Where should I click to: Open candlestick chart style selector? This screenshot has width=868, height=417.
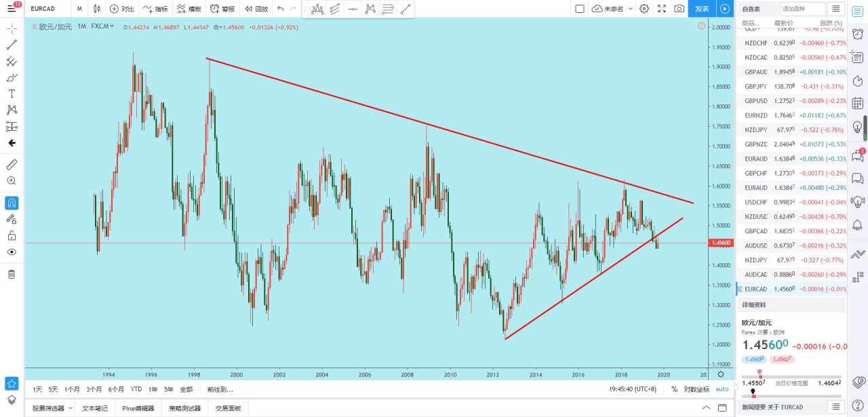[x=96, y=9]
